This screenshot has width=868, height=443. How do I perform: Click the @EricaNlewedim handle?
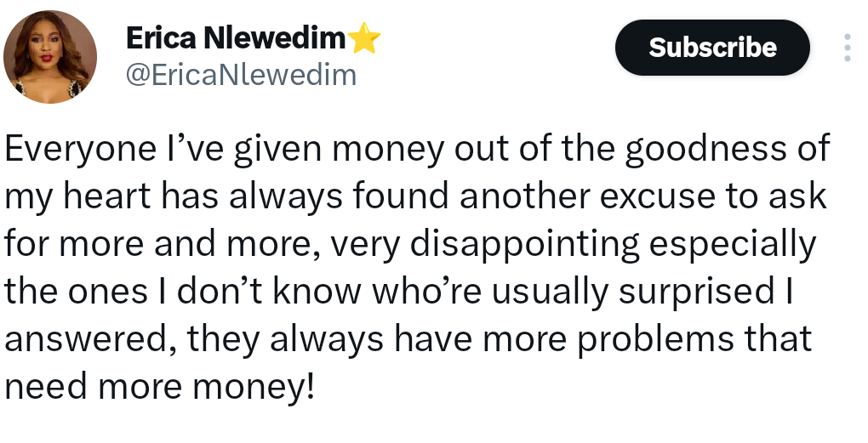tap(241, 75)
